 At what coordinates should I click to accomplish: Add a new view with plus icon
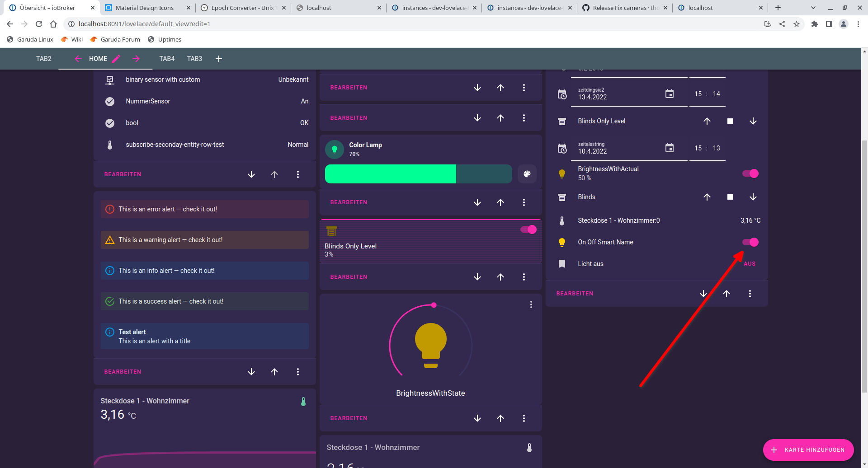coord(219,59)
